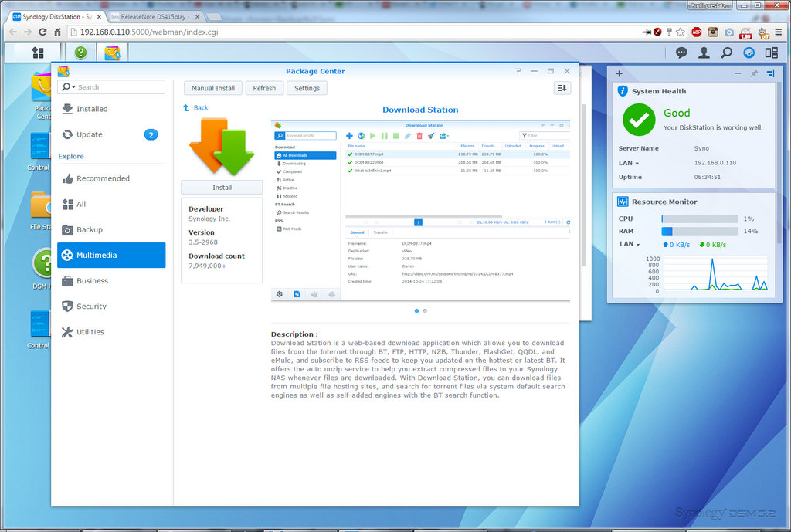Click the CPU usage bar
This screenshot has width=791, height=532.
point(700,219)
